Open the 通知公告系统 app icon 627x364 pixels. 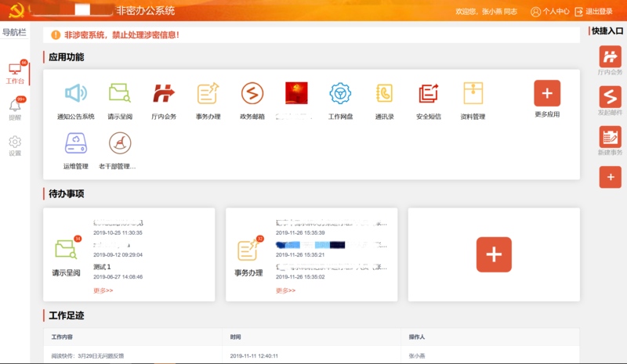click(x=75, y=94)
